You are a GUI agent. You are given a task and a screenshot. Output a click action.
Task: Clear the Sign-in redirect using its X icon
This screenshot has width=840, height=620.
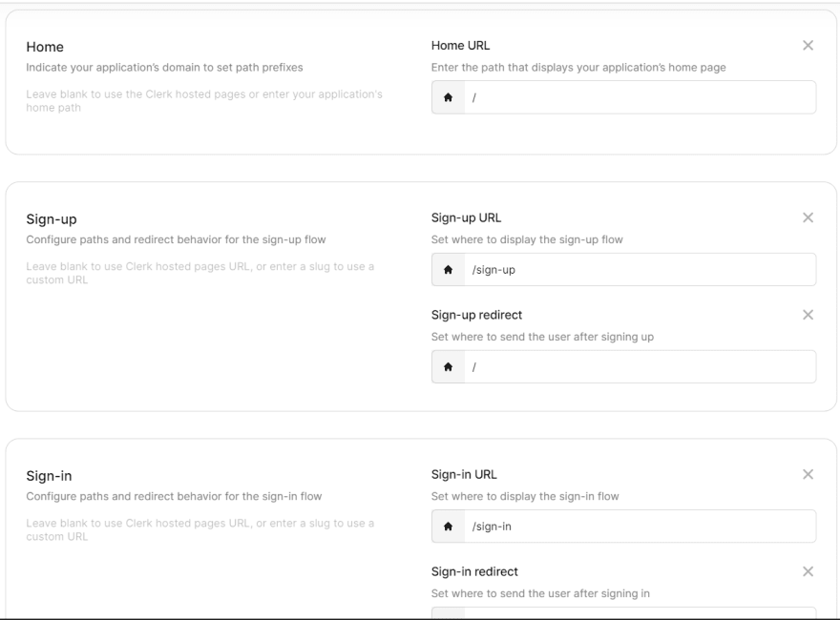pyautogui.click(x=808, y=571)
